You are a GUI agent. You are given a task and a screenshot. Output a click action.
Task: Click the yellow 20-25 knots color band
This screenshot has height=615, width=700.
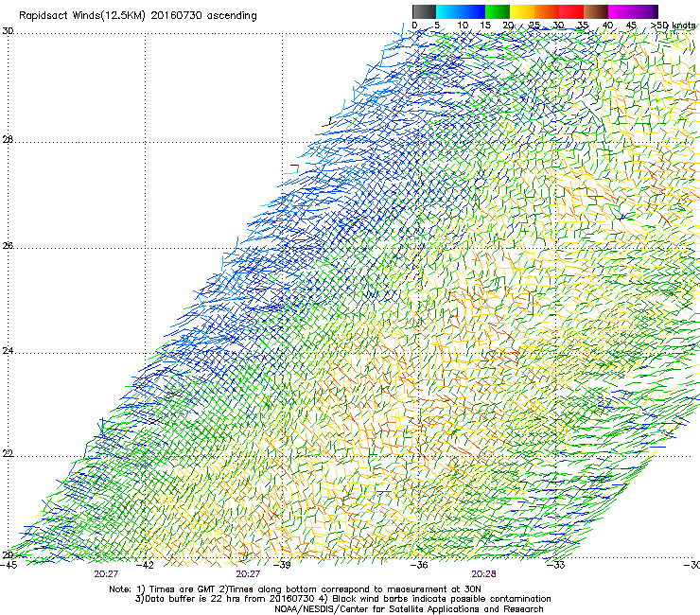tap(522, 11)
